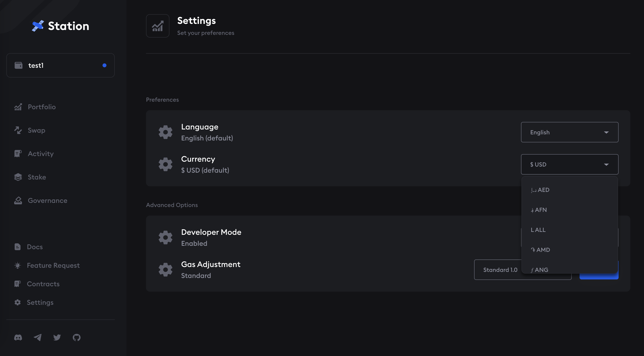Select AED from the currency list

pyautogui.click(x=543, y=190)
